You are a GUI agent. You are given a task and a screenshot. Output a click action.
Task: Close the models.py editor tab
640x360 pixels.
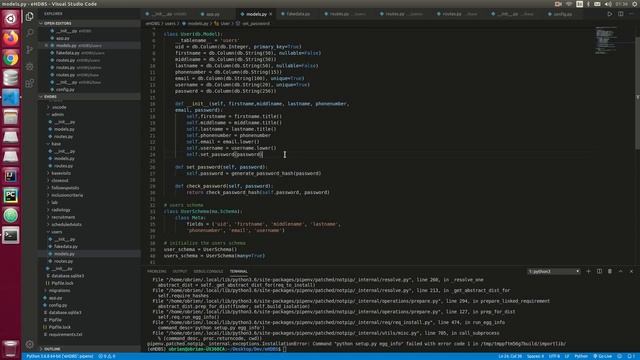271,14
